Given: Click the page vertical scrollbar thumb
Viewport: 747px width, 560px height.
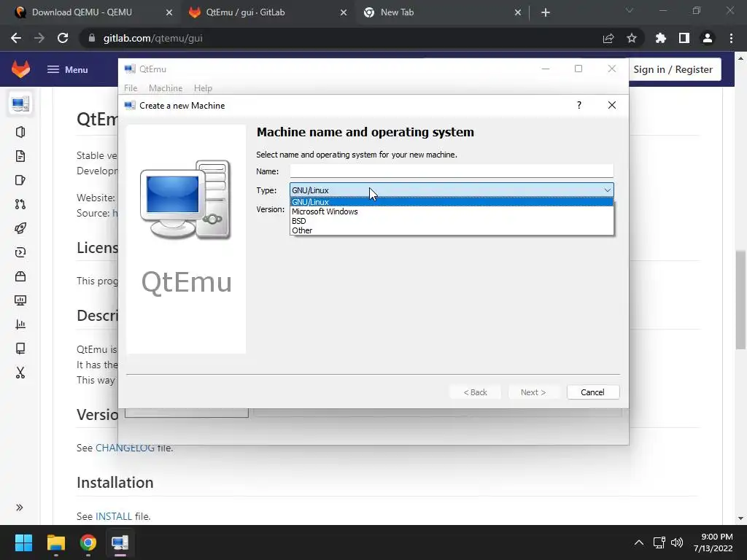Looking at the screenshot, I should coord(740,300).
